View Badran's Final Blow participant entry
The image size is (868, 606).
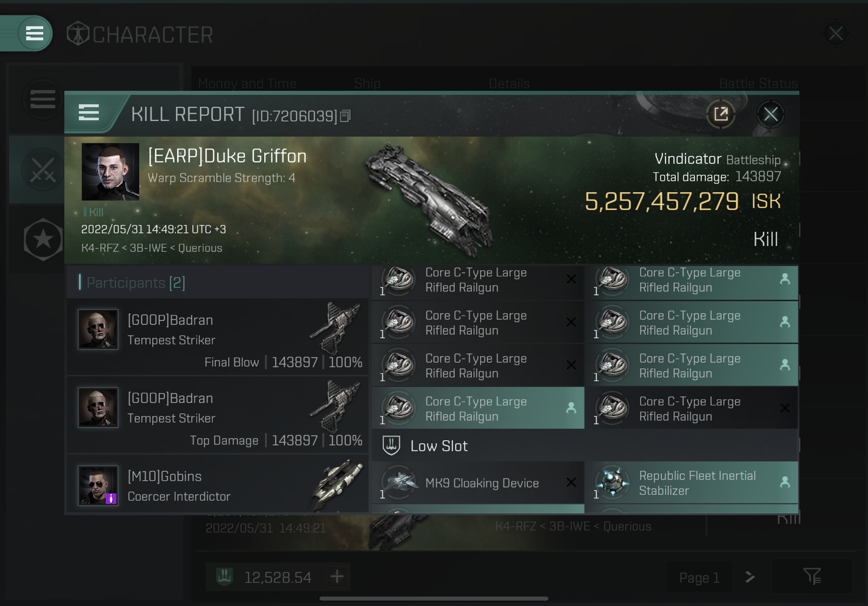pos(218,337)
